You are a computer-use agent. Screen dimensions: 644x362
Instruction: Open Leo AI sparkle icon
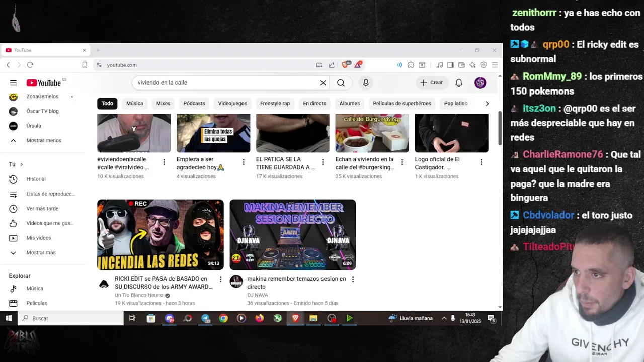coord(472,65)
